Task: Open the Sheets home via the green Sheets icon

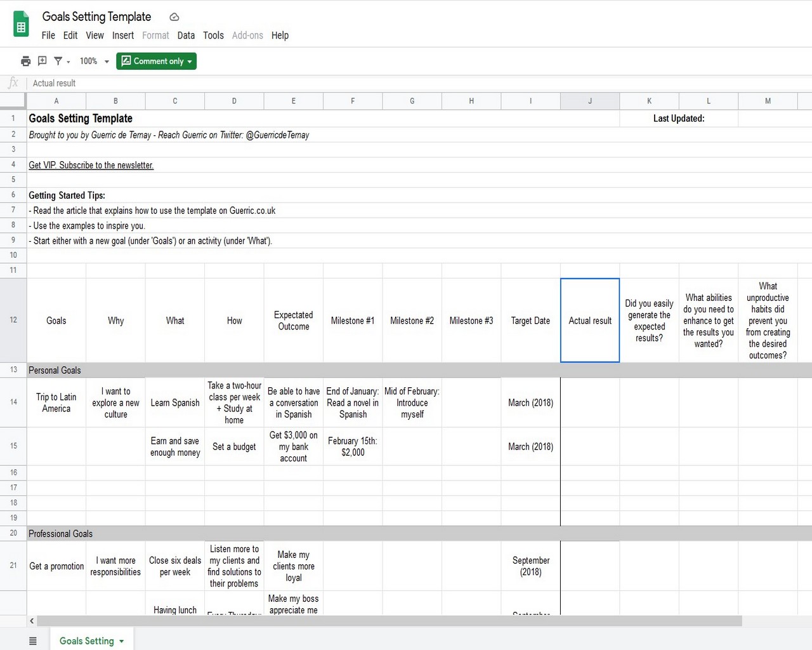Action: 21,23
